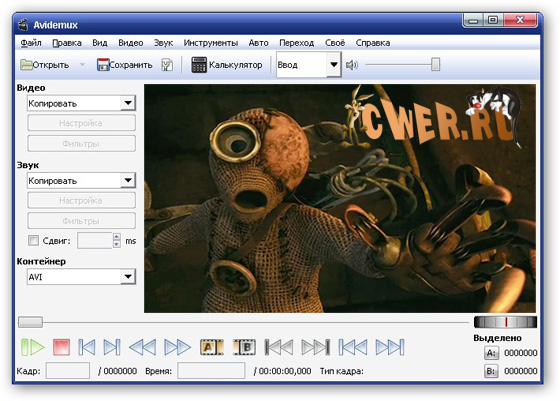Click the volume slider handle
The image size is (560, 401).
tap(435, 65)
